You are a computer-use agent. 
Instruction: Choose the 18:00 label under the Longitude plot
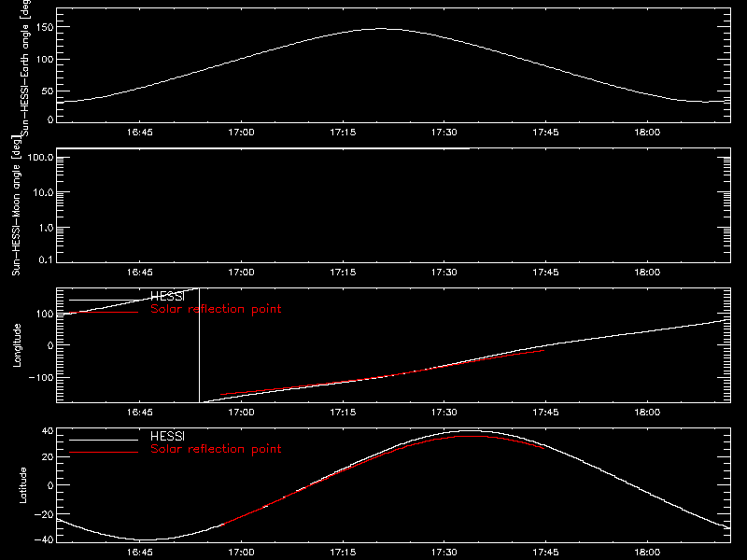coord(647,413)
